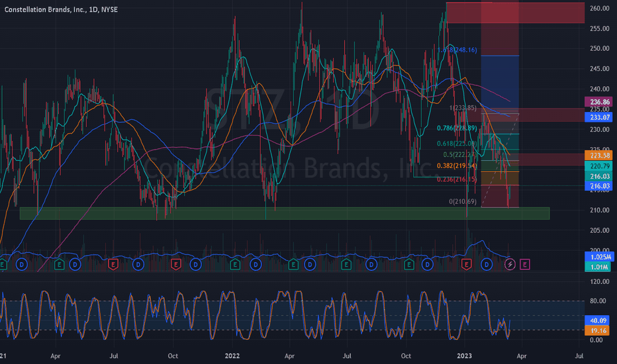
Task: Select the 0.236 Fibonacci retracement label
Action: 457,179
